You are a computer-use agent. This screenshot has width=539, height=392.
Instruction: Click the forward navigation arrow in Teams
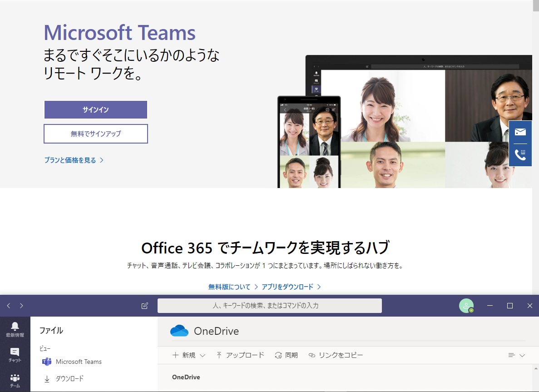click(21, 306)
